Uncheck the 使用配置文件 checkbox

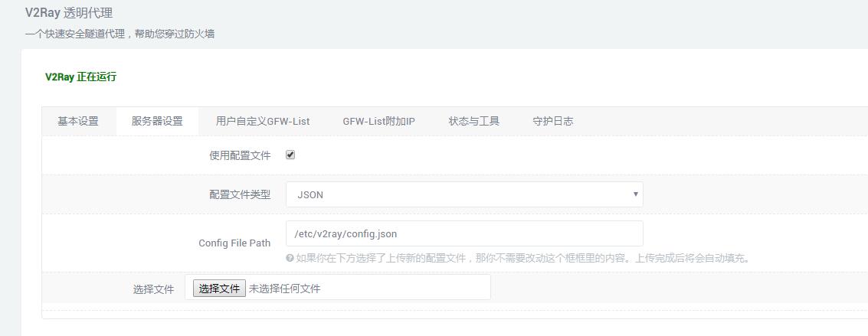pyautogui.click(x=290, y=155)
